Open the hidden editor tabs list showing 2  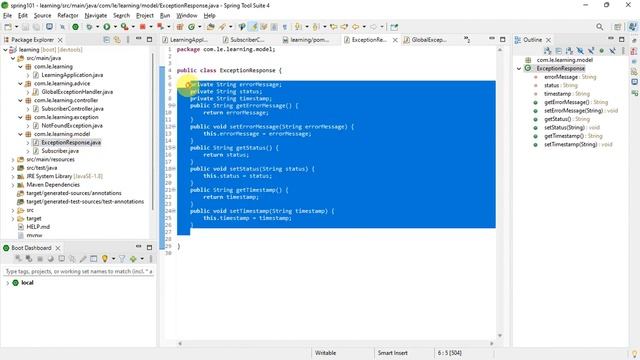(x=467, y=40)
